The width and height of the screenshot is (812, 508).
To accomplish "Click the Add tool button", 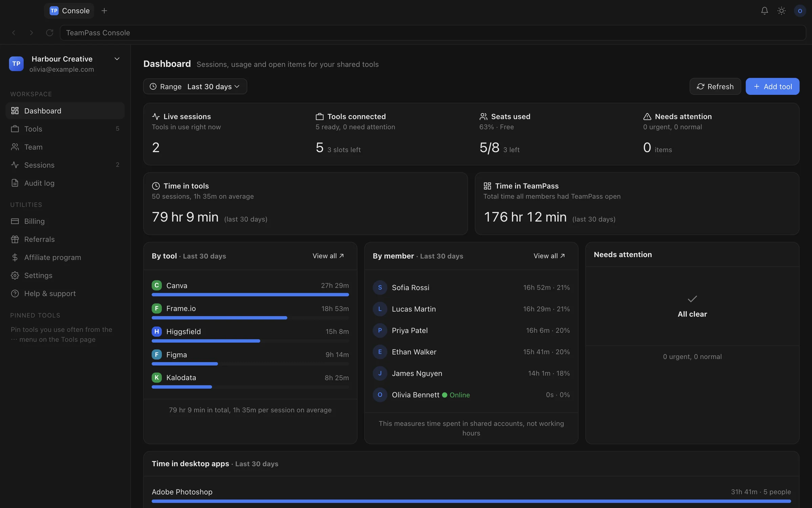I will [772, 86].
